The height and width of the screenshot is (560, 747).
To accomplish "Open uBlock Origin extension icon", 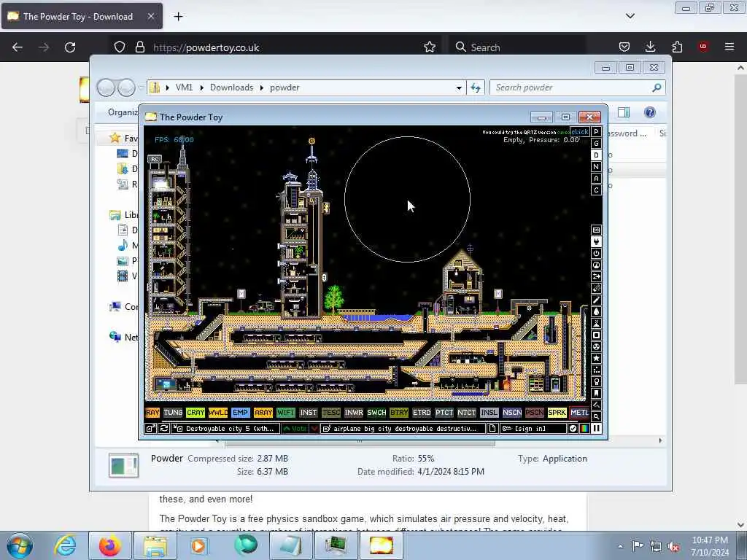I will 703,47.
